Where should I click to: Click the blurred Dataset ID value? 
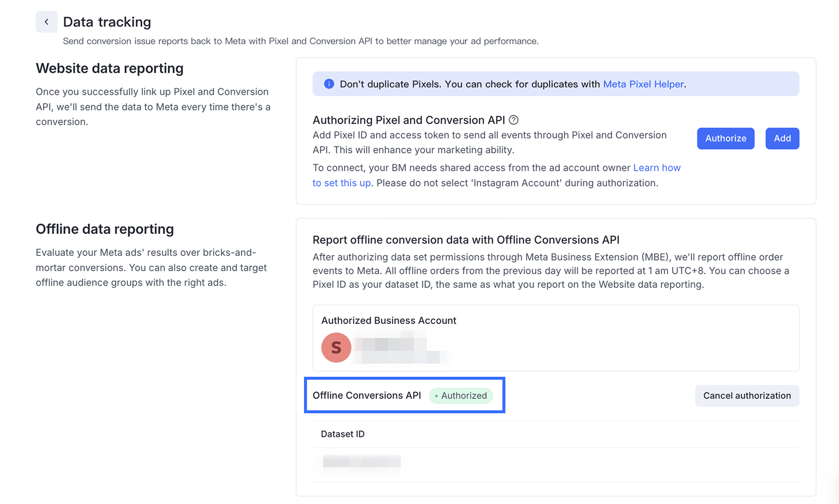click(362, 462)
